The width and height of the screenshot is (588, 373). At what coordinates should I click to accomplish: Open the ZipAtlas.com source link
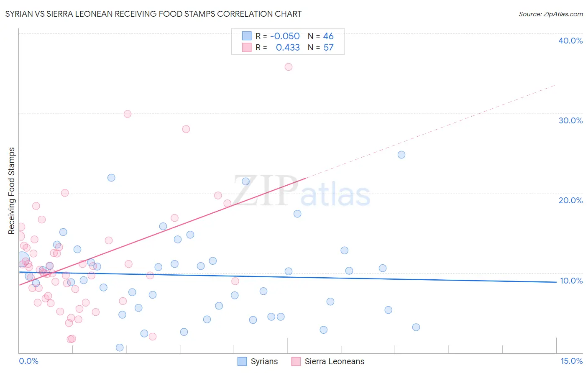click(x=551, y=14)
